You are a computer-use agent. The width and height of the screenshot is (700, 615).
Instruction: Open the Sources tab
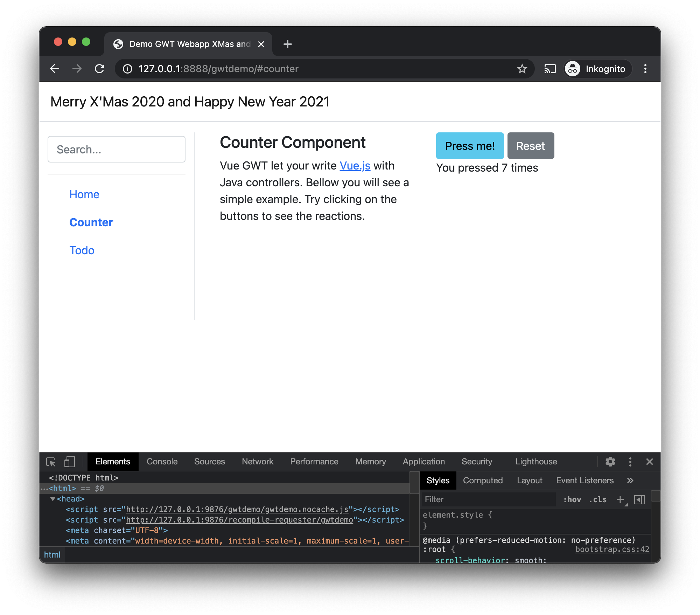[210, 462]
